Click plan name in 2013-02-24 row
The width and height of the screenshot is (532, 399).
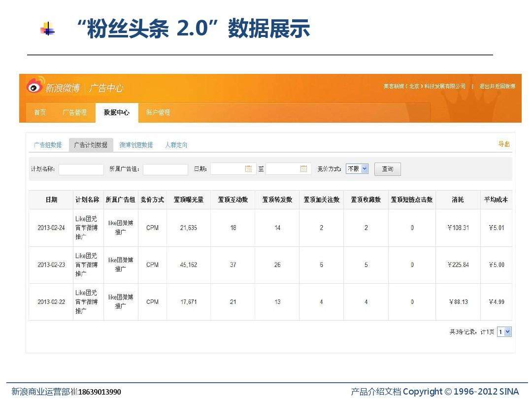pos(87,228)
